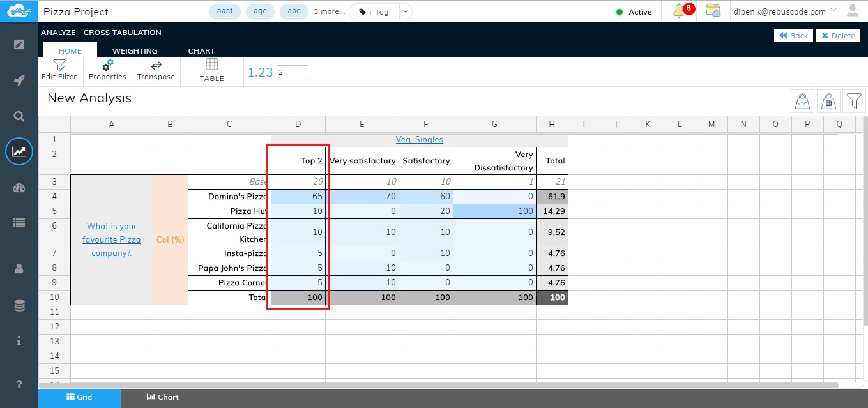Open the favourite Pizza company question link
This screenshot has height=408, width=868.
112,239
